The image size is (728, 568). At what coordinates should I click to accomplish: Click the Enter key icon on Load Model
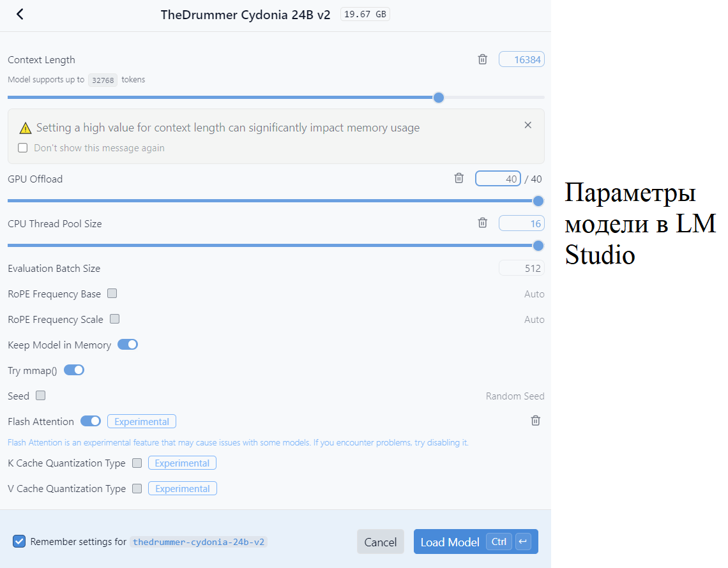523,542
